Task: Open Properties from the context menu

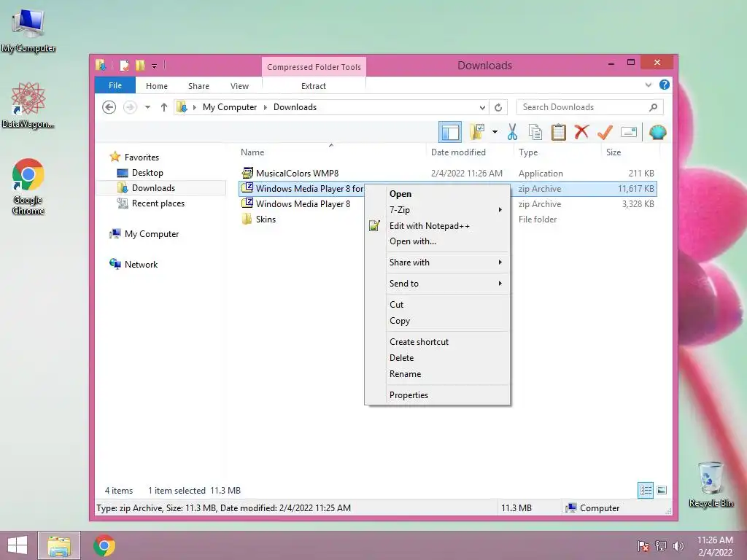Action: point(438,394)
